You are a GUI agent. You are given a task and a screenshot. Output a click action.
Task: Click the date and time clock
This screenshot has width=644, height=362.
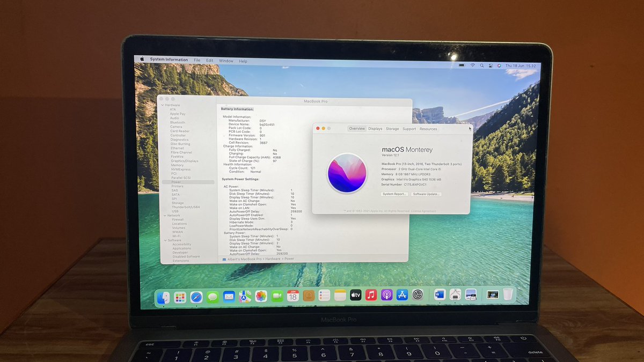(520, 65)
